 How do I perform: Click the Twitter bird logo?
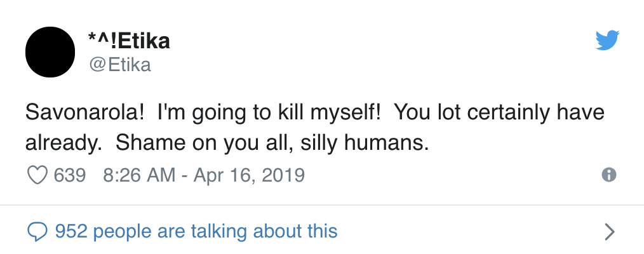tap(608, 41)
